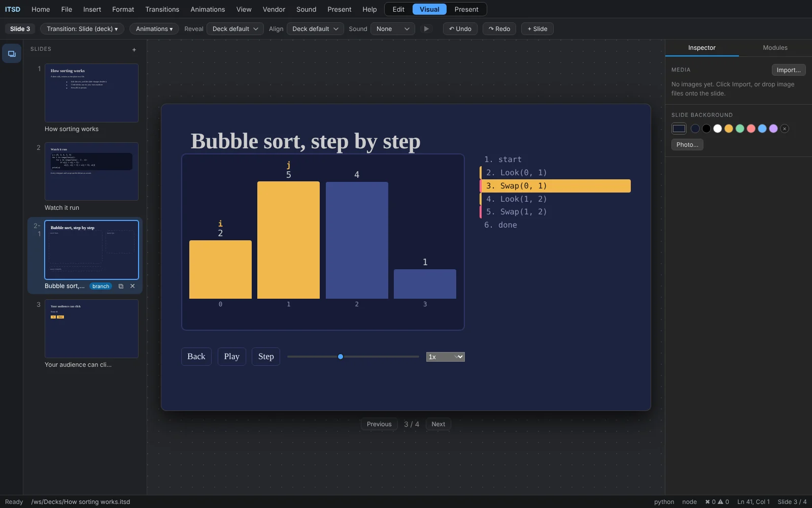Pick the orange background swatch
The height and width of the screenshot is (508, 812).
pyautogui.click(x=729, y=129)
